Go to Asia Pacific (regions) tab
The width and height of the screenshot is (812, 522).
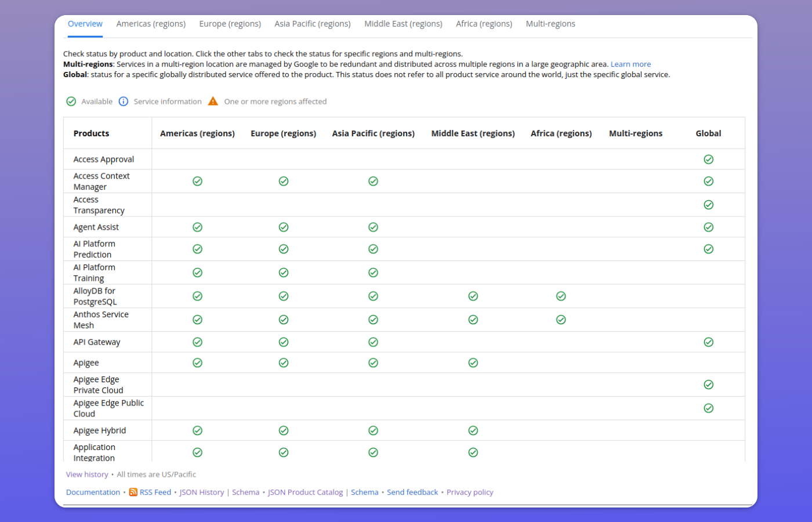pyautogui.click(x=313, y=24)
